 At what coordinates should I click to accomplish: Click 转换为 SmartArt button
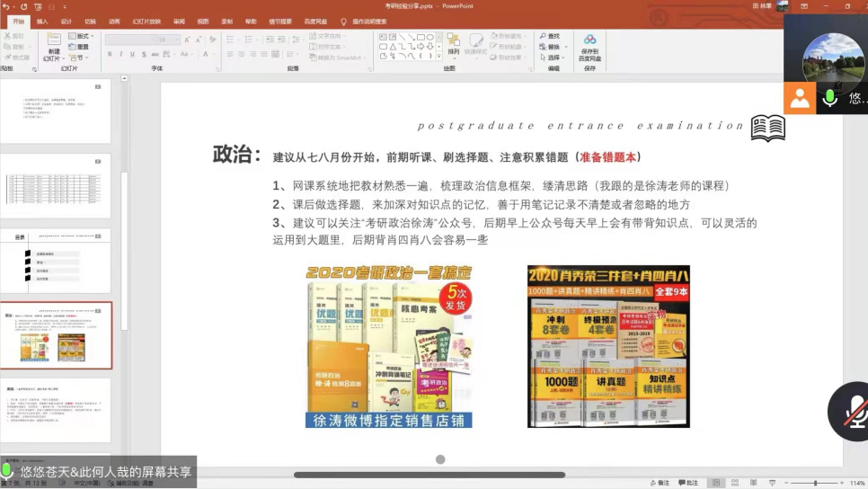(338, 58)
